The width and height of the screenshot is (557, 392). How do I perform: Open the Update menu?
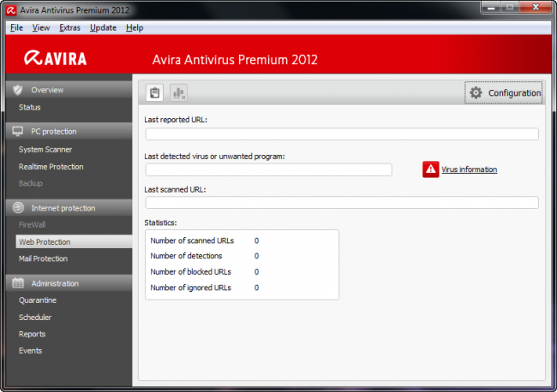103,27
